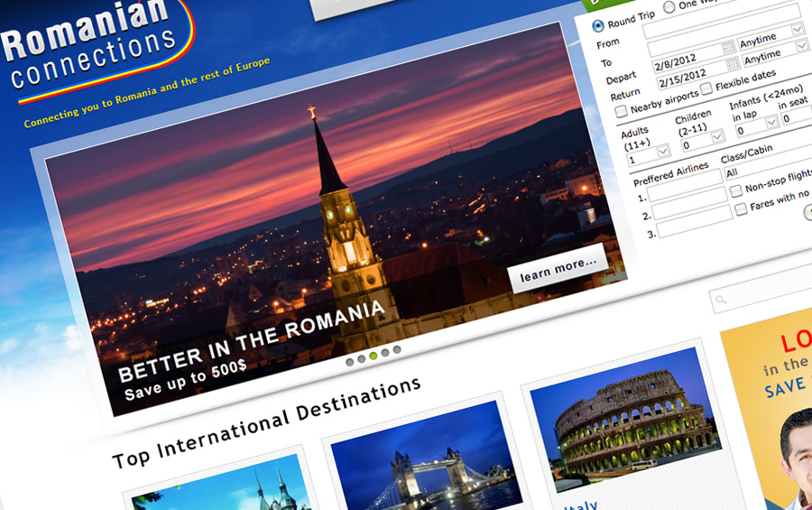This screenshot has width=812, height=510.
Task: Select the fourth carousel dot under the banner
Action: pyautogui.click(x=384, y=352)
